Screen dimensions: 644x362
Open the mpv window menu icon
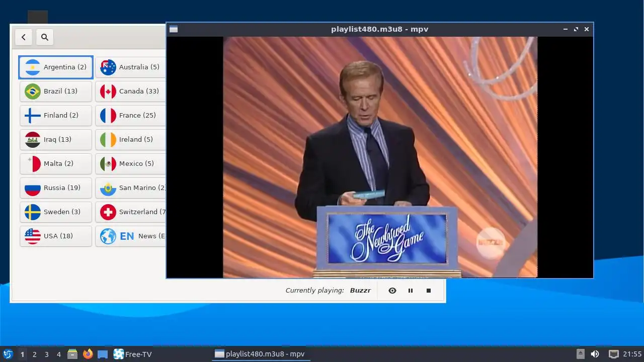174,29
